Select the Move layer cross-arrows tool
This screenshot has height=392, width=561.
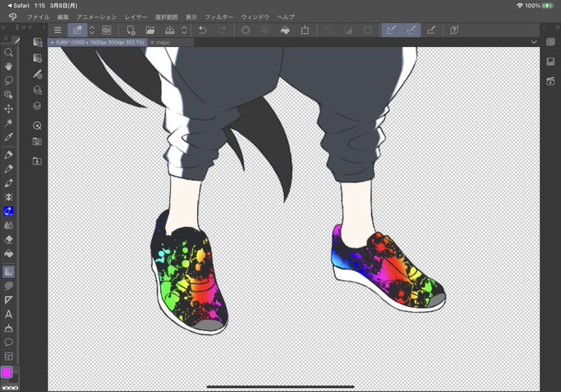pyautogui.click(x=8, y=108)
